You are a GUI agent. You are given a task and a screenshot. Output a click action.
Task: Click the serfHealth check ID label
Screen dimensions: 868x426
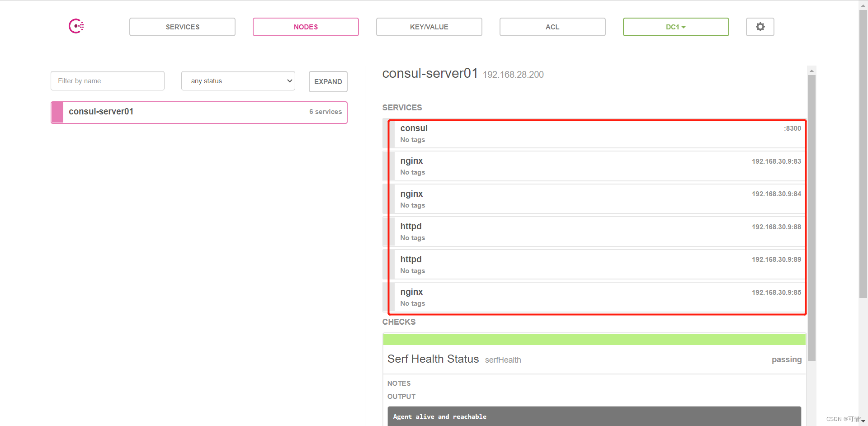(503, 360)
